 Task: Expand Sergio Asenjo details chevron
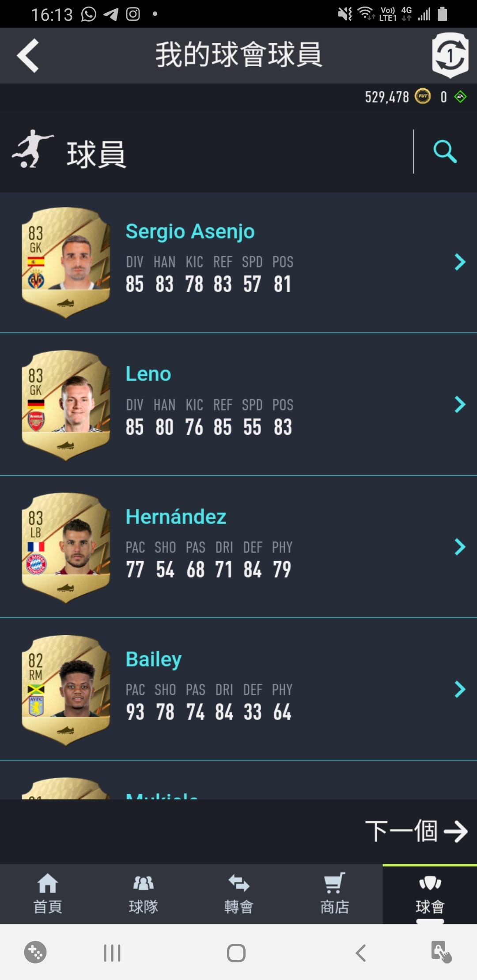tap(460, 262)
